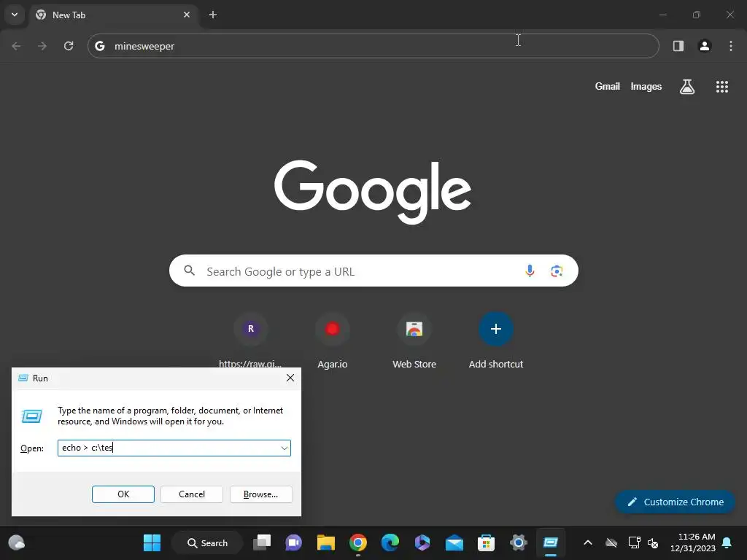Click address bar containing minesweeper
Viewport: 747px width, 560px height.
(x=373, y=46)
